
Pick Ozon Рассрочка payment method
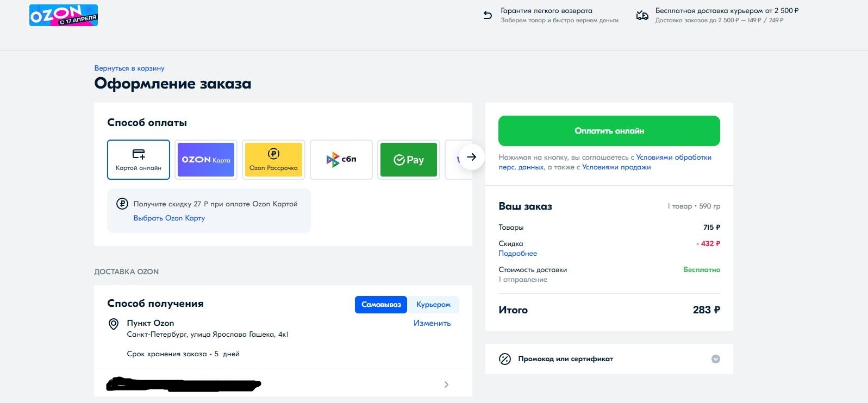click(273, 160)
